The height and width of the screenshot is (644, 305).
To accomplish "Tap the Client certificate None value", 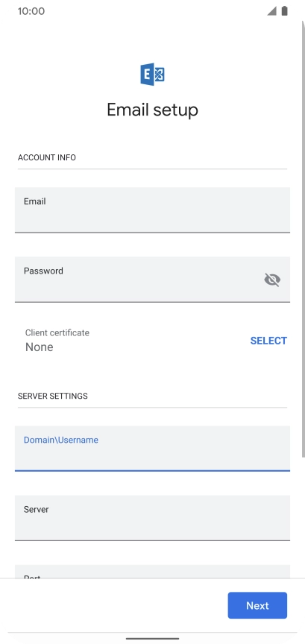I will 40,347.
